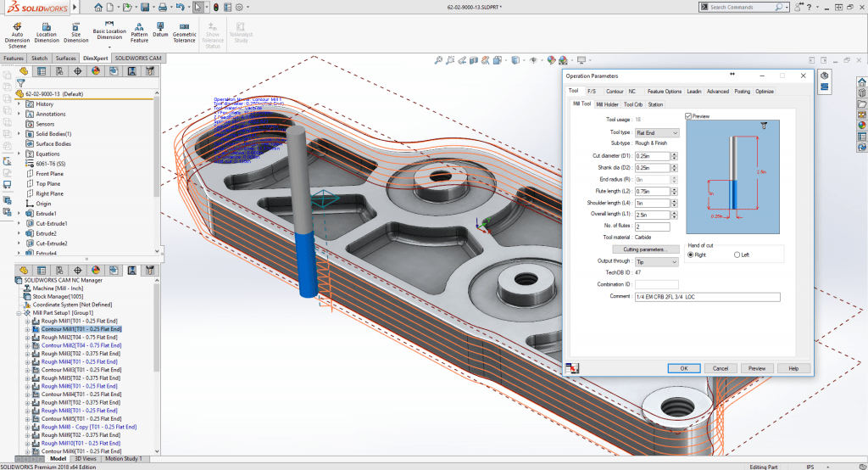
Task: Activate the Geometric Tolerance tool
Action: [184, 32]
